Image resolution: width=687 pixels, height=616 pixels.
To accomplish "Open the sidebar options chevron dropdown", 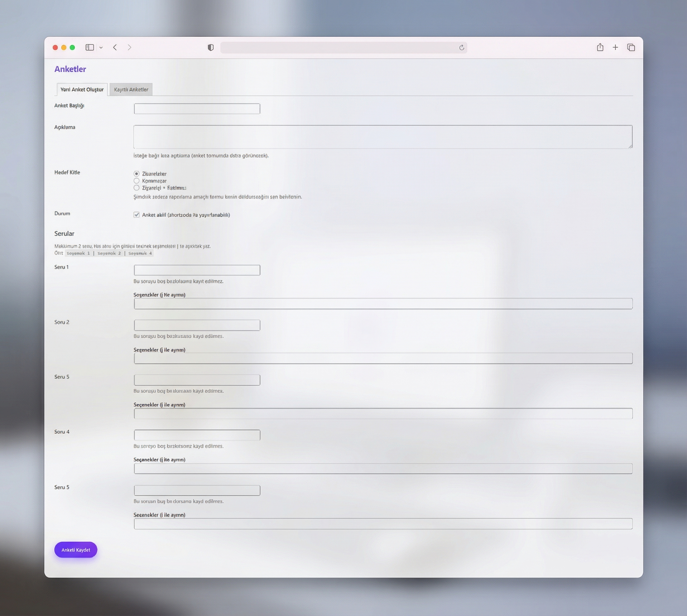I will pyautogui.click(x=101, y=48).
